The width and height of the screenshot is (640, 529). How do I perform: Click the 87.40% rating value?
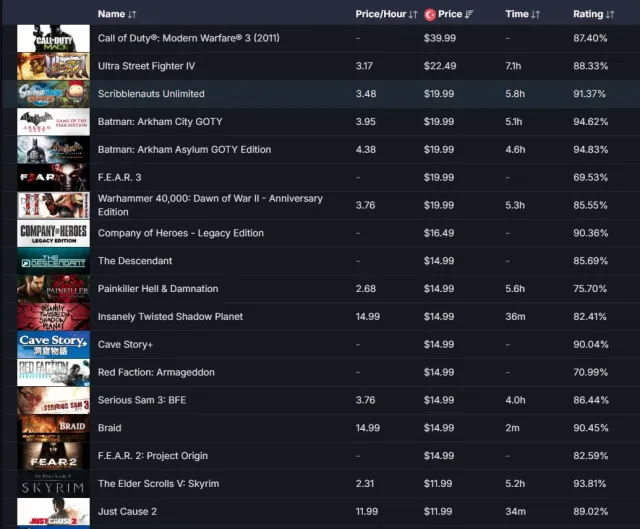590,38
